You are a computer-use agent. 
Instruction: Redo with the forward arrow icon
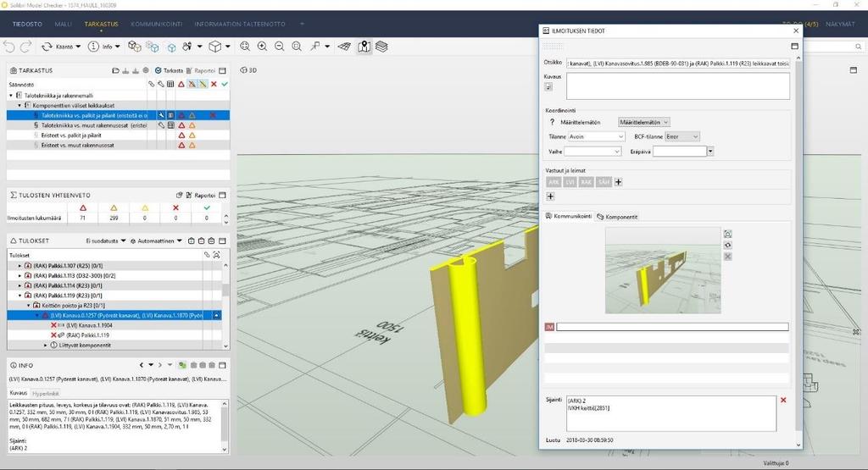25,47
